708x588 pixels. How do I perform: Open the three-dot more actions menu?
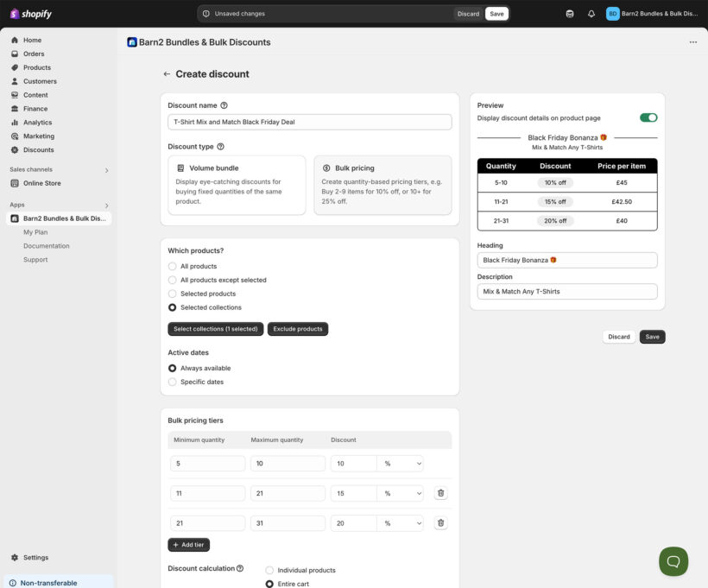[x=692, y=42]
